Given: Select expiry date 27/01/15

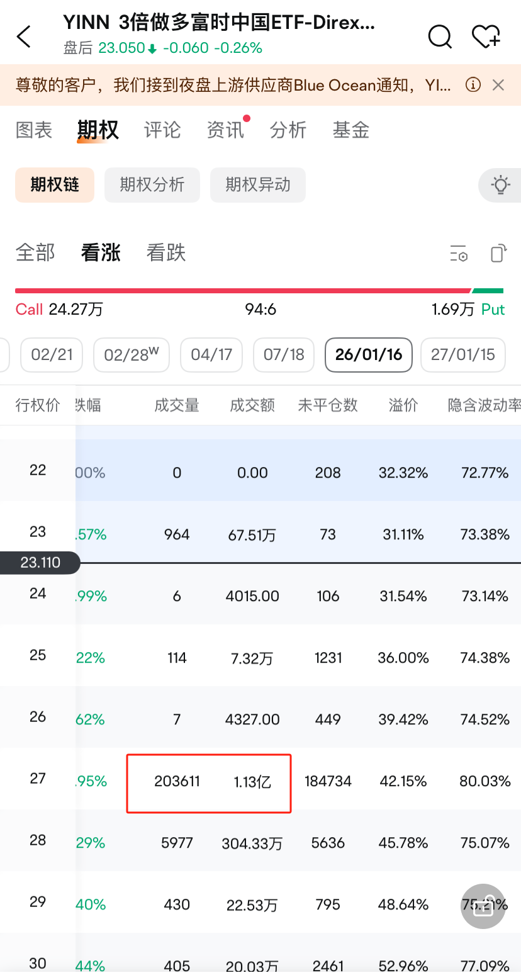Looking at the screenshot, I should [x=463, y=355].
